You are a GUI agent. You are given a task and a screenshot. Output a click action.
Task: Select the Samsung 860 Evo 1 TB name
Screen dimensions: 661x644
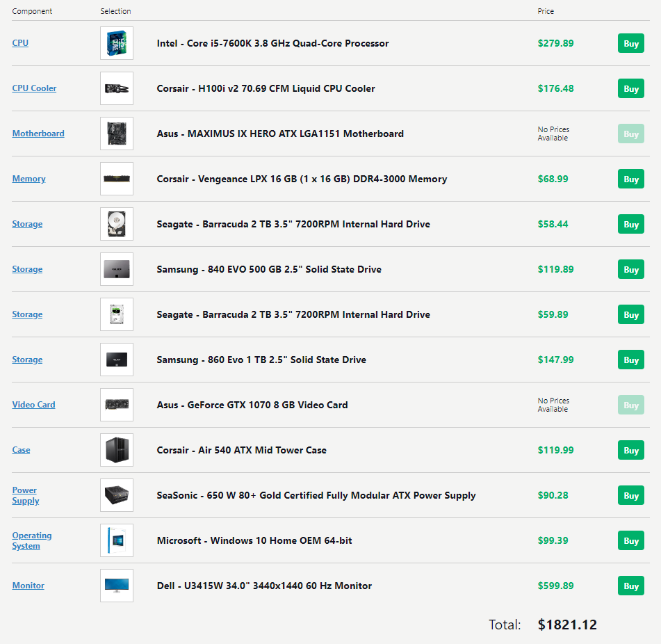pyautogui.click(x=261, y=360)
